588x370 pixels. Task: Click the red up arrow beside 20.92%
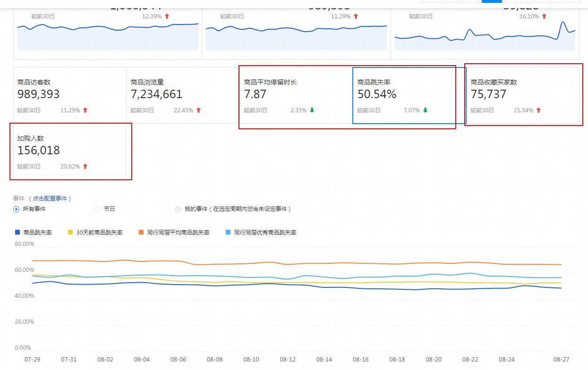[x=85, y=167]
